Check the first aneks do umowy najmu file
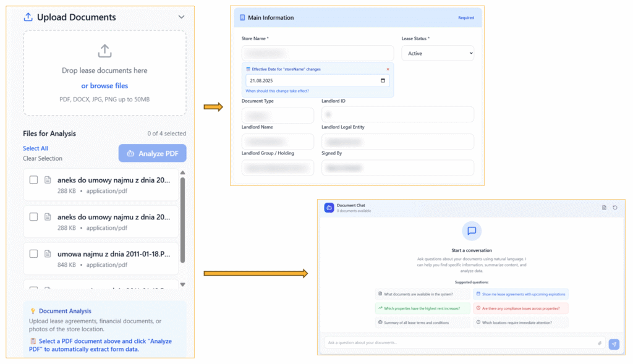Image resolution: width=633 pixels, height=364 pixels. click(34, 180)
